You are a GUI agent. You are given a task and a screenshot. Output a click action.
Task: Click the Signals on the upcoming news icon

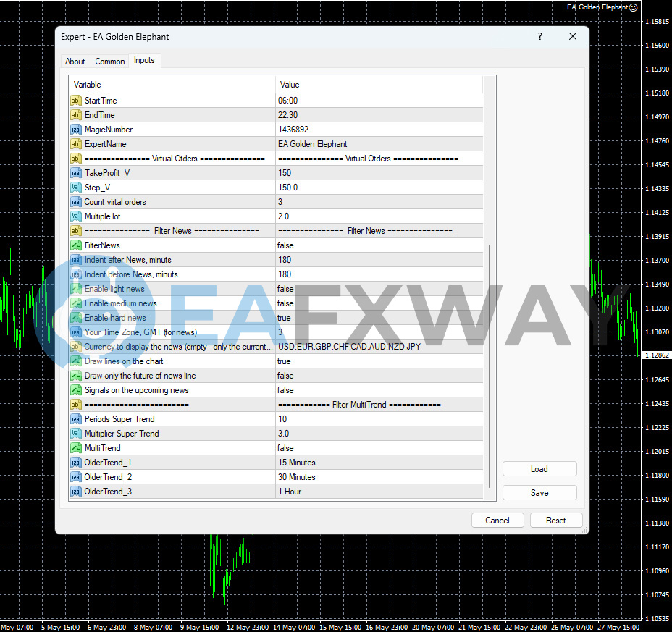tap(75, 390)
